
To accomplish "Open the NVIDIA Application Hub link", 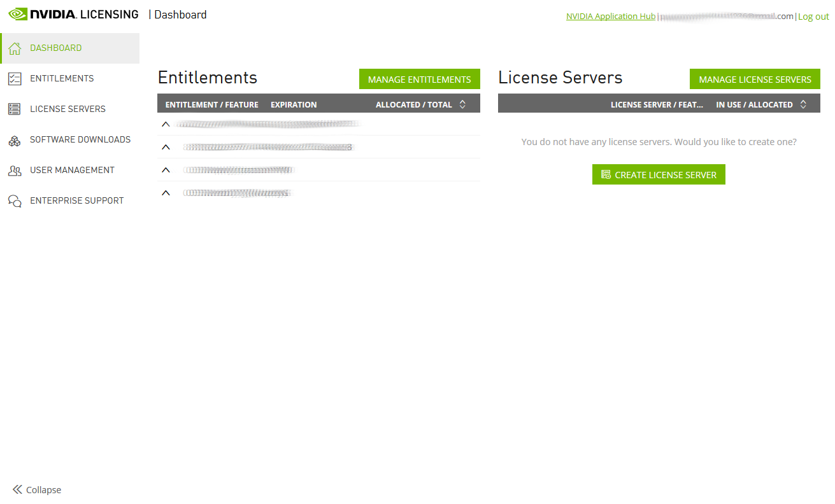I will (610, 17).
